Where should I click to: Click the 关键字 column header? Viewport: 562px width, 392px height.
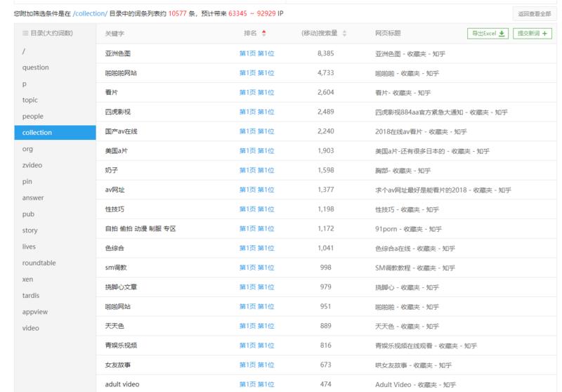(115, 33)
